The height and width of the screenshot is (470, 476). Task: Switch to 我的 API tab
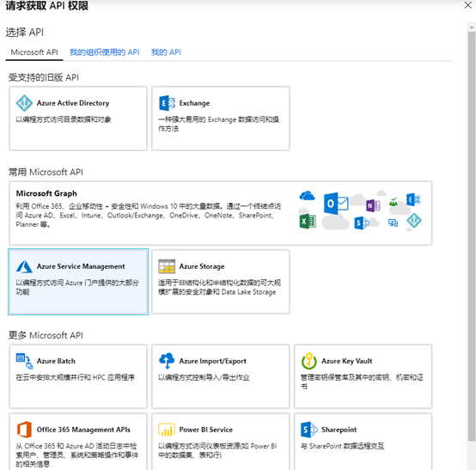click(166, 52)
